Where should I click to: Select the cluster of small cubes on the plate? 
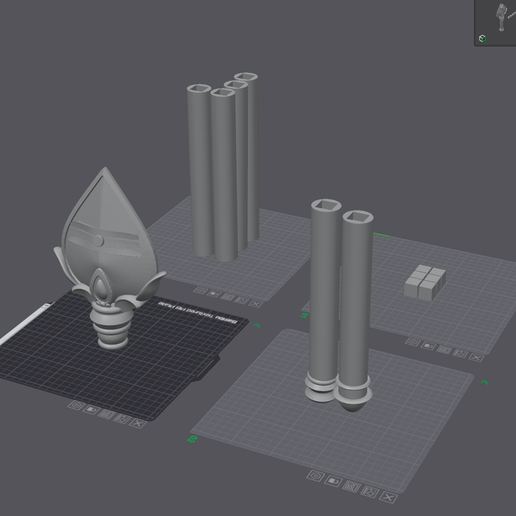[x=425, y=282]
